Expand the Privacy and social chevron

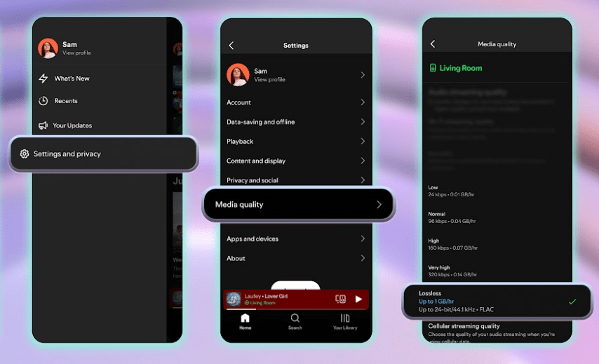coord(363,180)
